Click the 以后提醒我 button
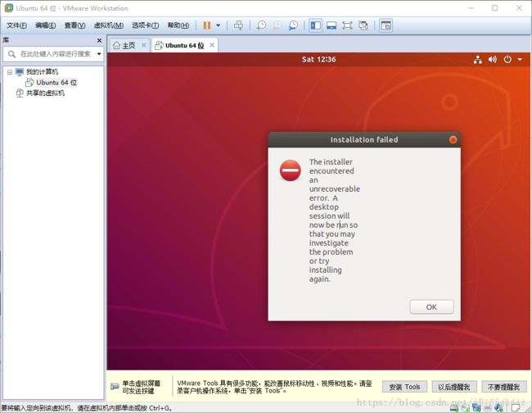Screen dimensions: 532x413 [x=454, y=387]
